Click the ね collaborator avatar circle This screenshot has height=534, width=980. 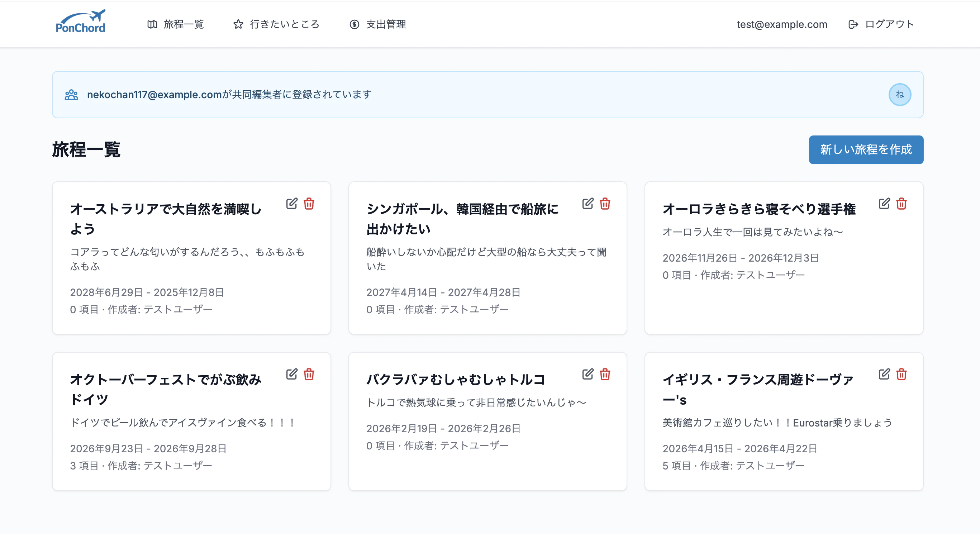pos(899,94)
